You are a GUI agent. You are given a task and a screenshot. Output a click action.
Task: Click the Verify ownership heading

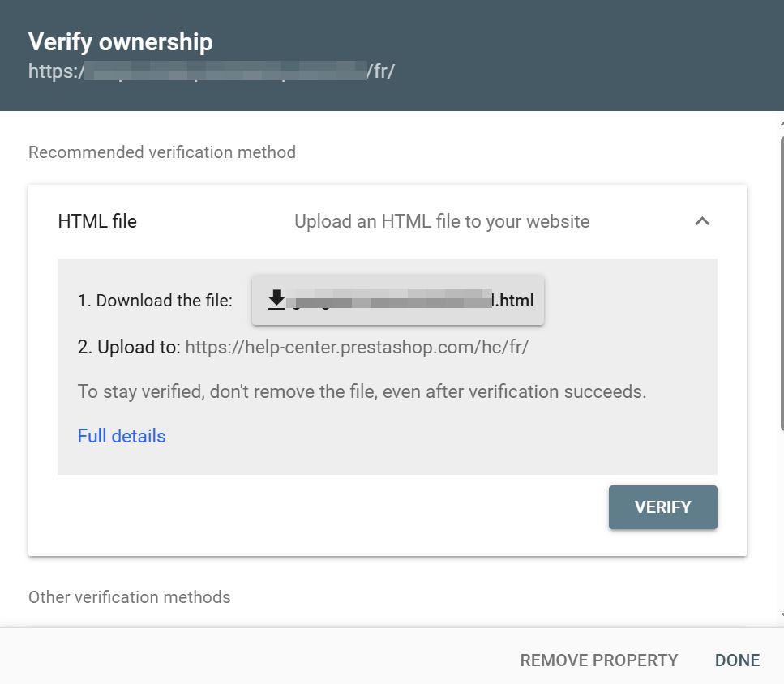pyautogui.click(x=121, y=42)
